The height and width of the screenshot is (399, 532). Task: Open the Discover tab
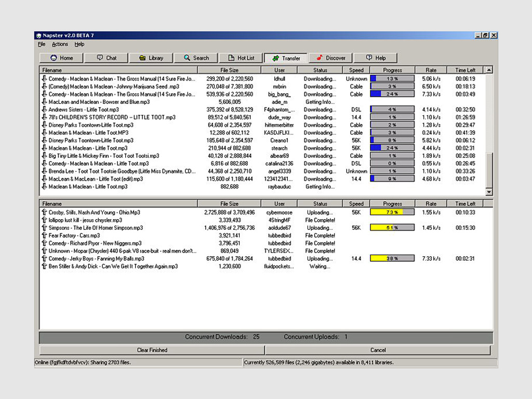[330, 58]
